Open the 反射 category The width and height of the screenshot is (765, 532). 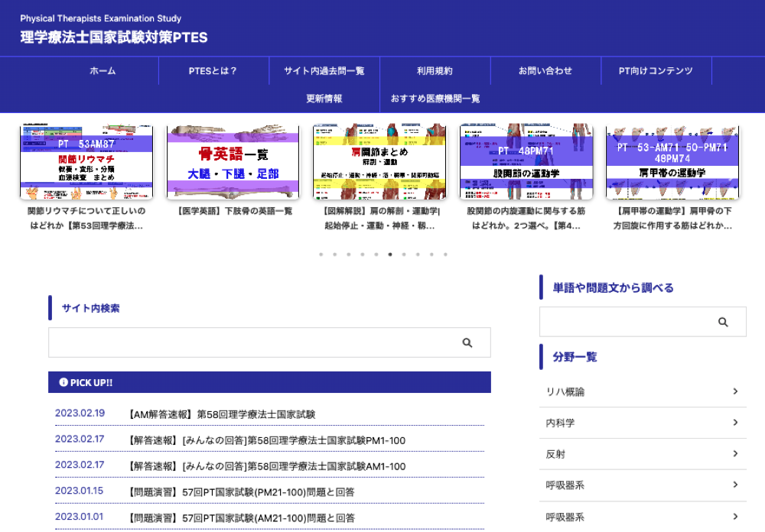(643, 454)
